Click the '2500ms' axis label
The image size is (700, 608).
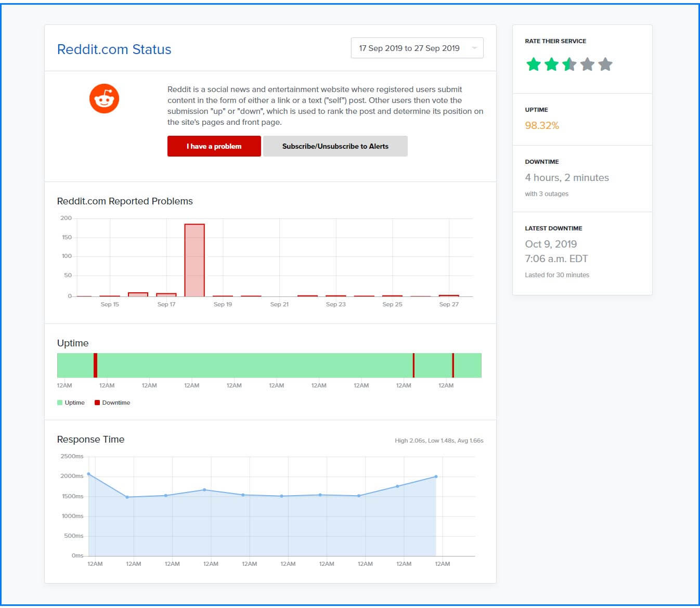(x=72, y=456)
